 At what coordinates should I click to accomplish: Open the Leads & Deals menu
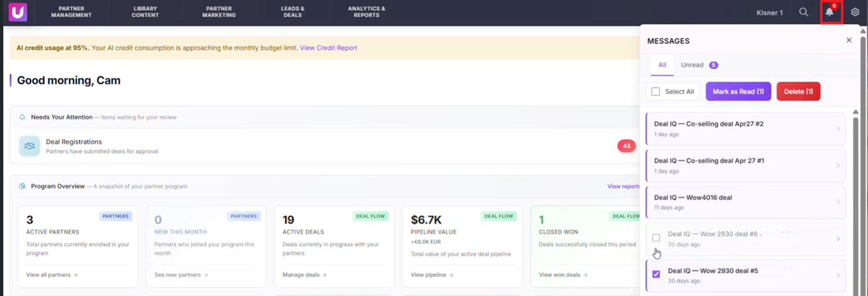point(293,12)
